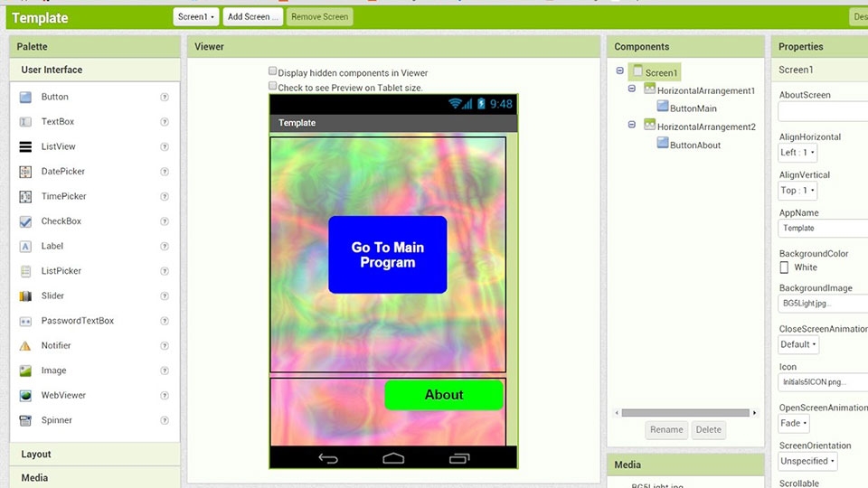Screen dimensions: 868x488
Task: Select the TextBox palette icon
Action: 25,122
